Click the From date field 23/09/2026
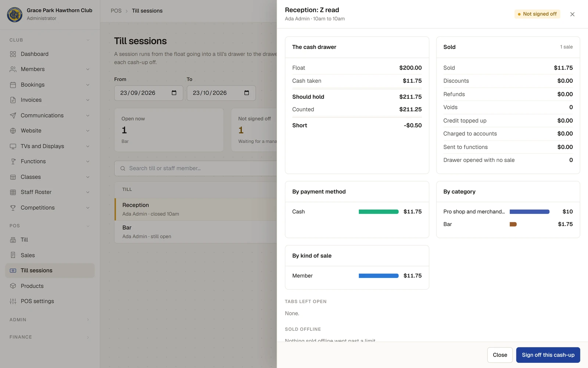Screen dimensions: 588x368 pyautogui.click(x=148, y=93)
